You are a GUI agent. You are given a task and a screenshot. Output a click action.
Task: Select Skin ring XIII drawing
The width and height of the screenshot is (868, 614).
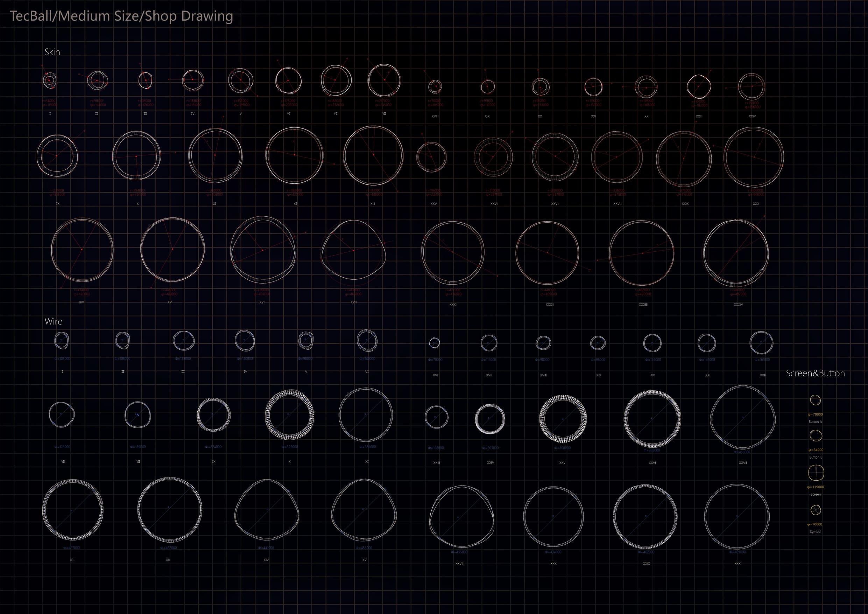[373, 155]
